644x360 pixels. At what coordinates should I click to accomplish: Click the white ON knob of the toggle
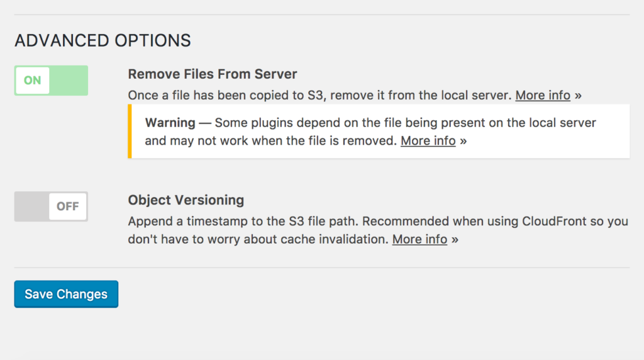pos(32,81)
